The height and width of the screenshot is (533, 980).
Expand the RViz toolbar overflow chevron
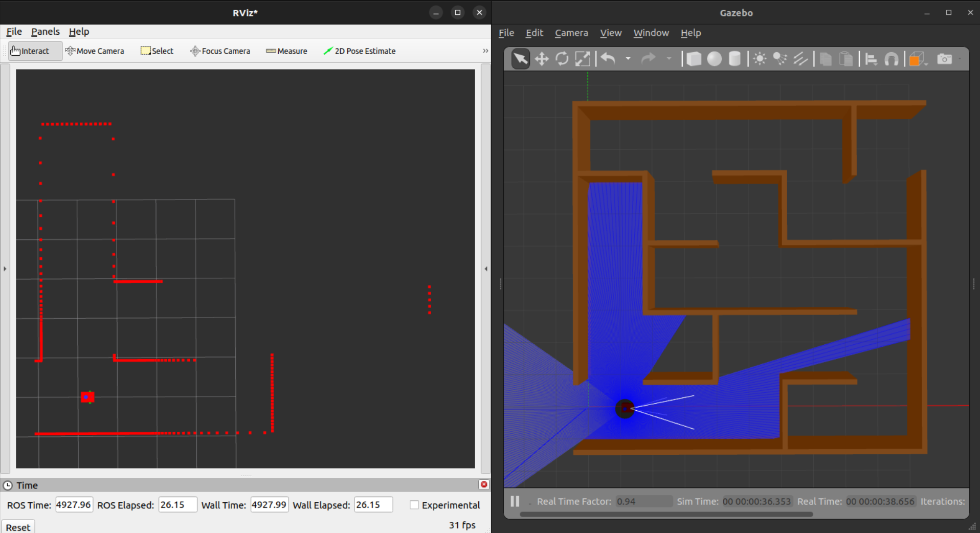click(x=485, y=51)
